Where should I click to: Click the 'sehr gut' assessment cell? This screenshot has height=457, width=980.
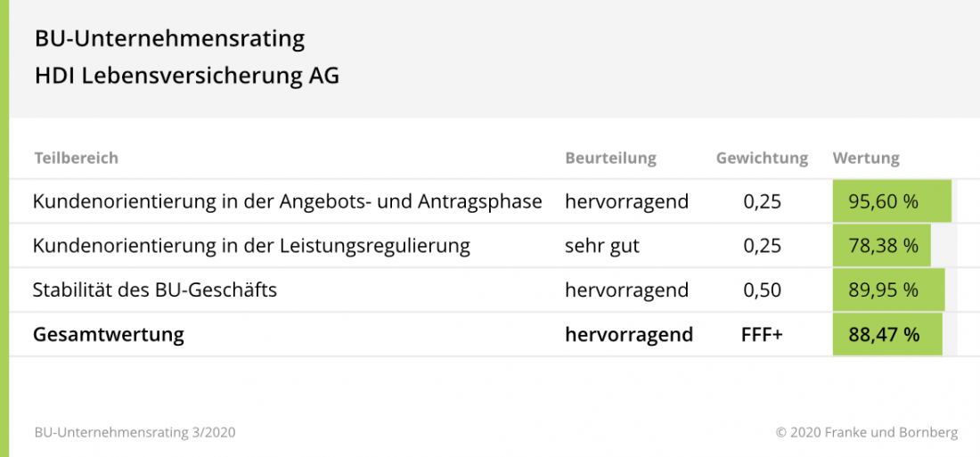(x=601, y=246)
